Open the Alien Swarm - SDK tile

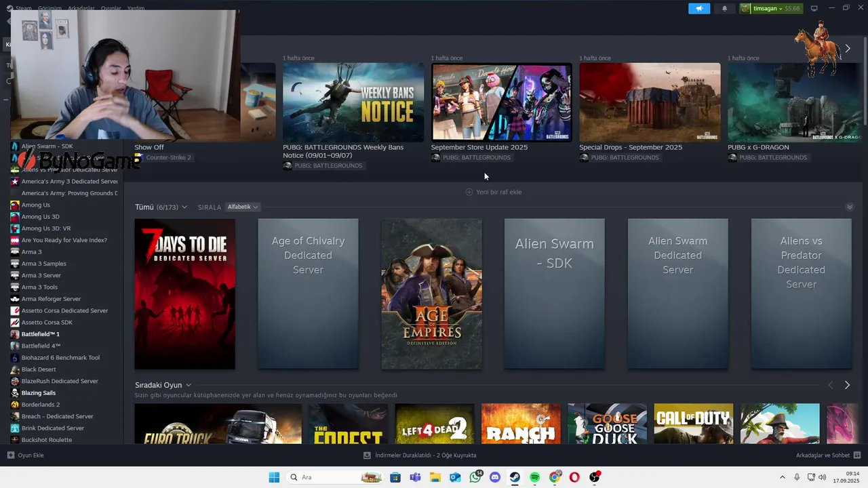[555, 293]
